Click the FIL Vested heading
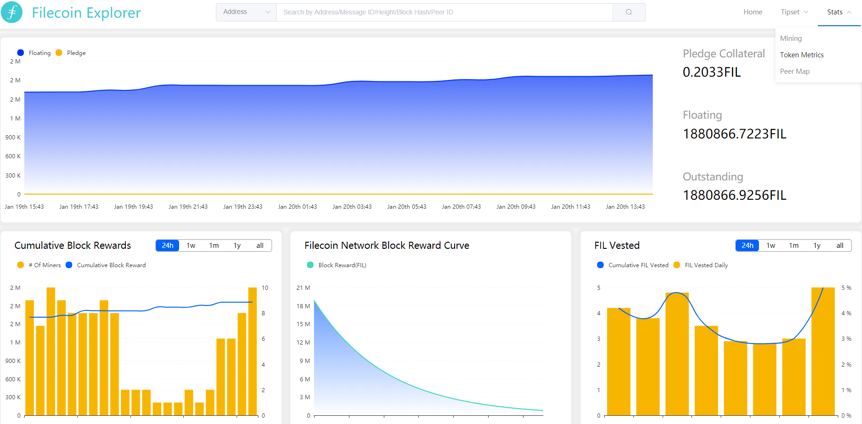862x424 pixels. click(x=617, y=245)
